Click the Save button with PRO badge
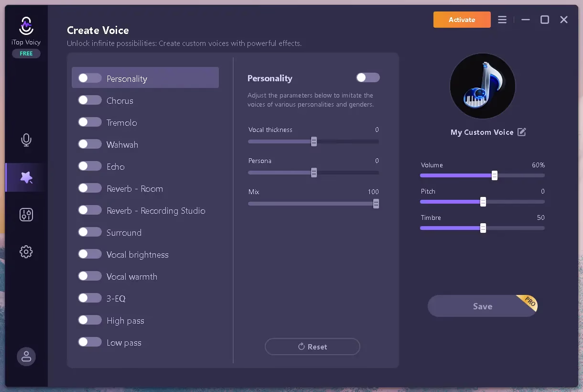583x392 pixels. pyautogui.click(x=482, y=306)
